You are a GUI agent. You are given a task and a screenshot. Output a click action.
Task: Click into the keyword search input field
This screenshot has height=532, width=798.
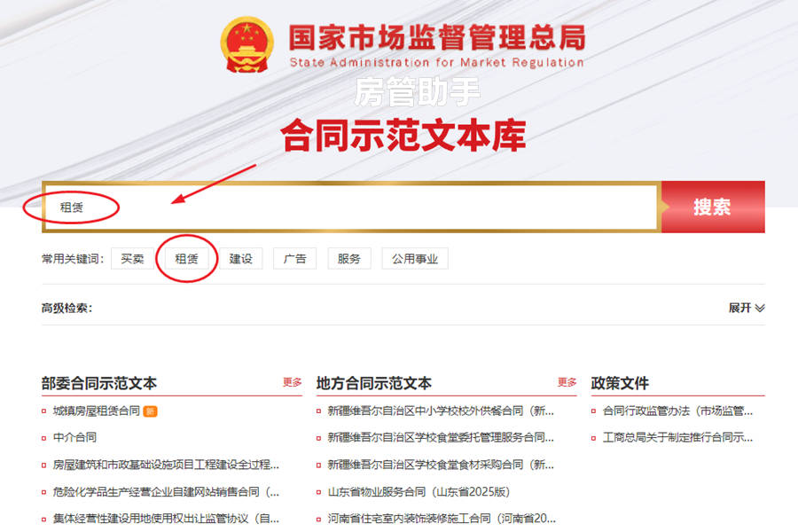pos(351,207)
